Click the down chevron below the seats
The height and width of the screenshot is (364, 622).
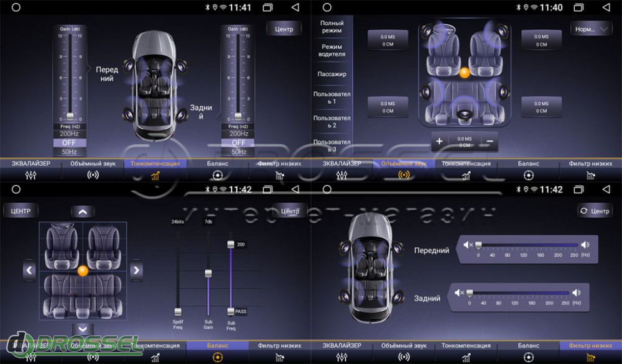pyautogui.click(x=83, y=329)
